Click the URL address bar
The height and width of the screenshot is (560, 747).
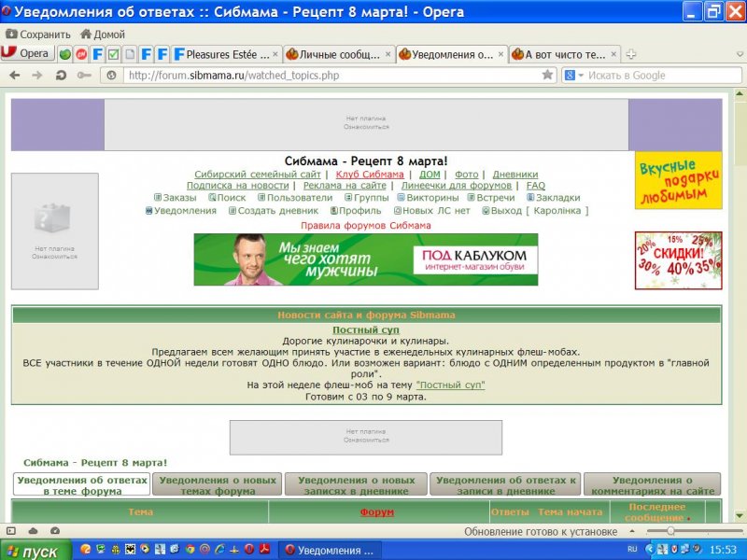tap(327, 75)
